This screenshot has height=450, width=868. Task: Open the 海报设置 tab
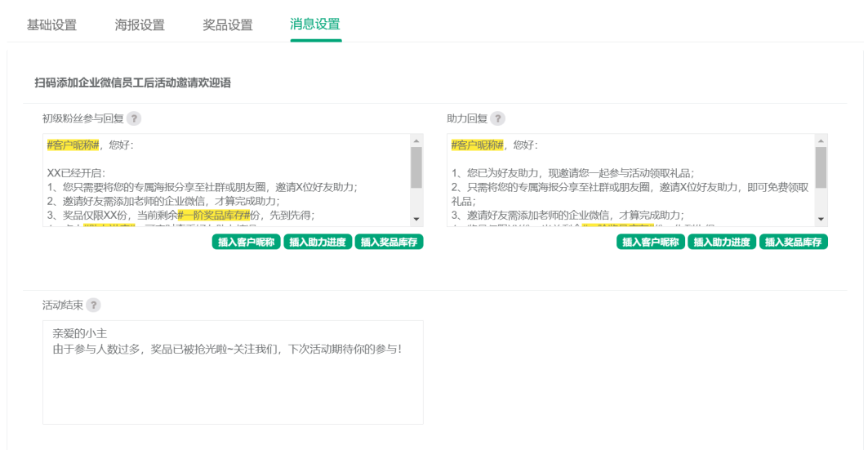(x=140, y=25)
